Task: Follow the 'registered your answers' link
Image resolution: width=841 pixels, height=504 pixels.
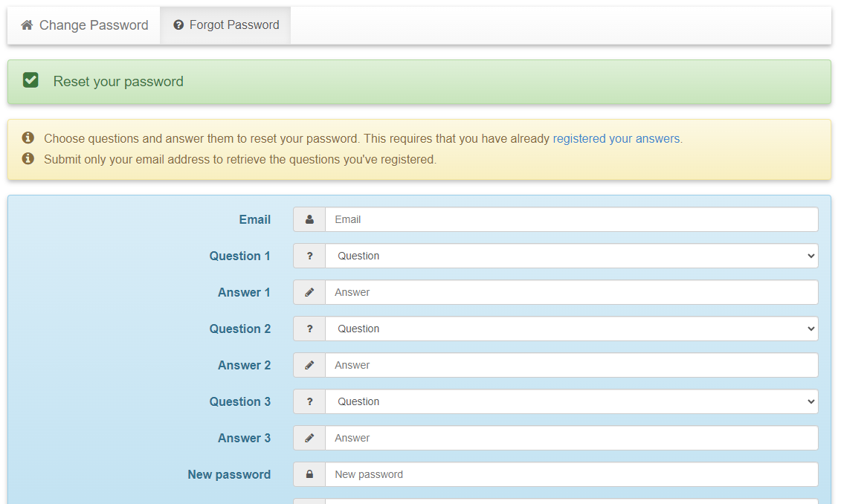Action: point(616,138)
